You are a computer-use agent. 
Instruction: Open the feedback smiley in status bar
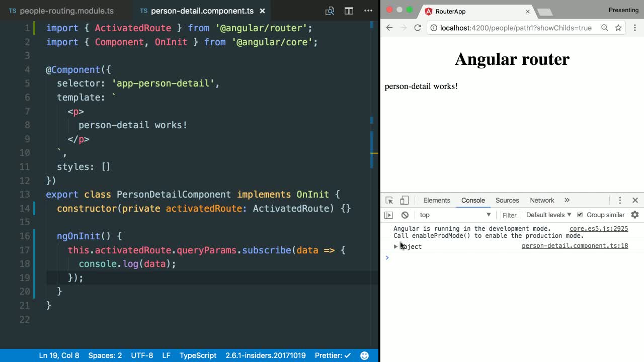pos(364,355)
